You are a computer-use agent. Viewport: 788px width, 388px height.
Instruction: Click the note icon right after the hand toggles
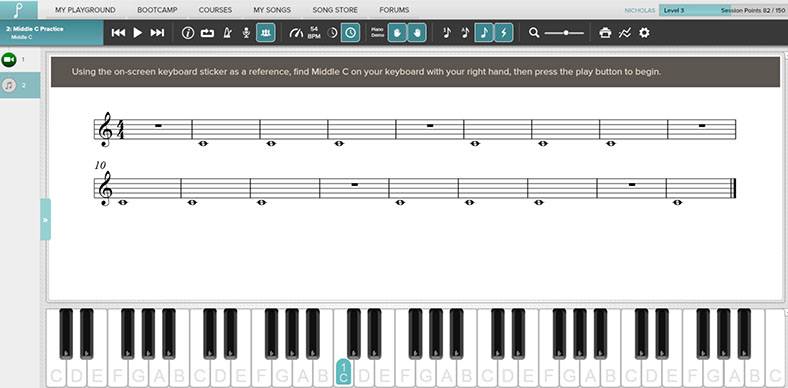coord(447,33)
